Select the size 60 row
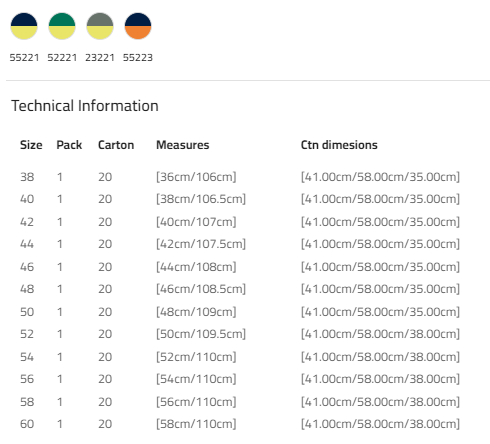The image size is (490, 444). tap(240, 424)
